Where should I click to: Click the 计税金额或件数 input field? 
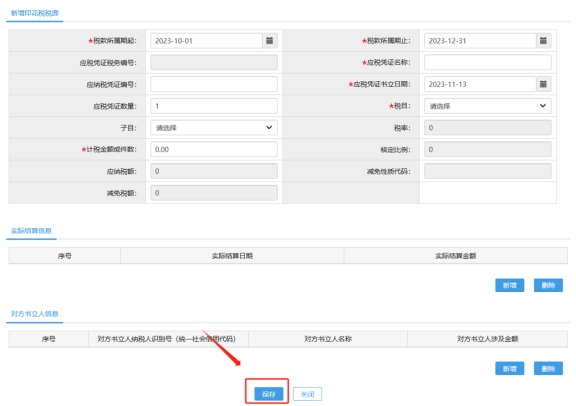[x=214, y=149]
